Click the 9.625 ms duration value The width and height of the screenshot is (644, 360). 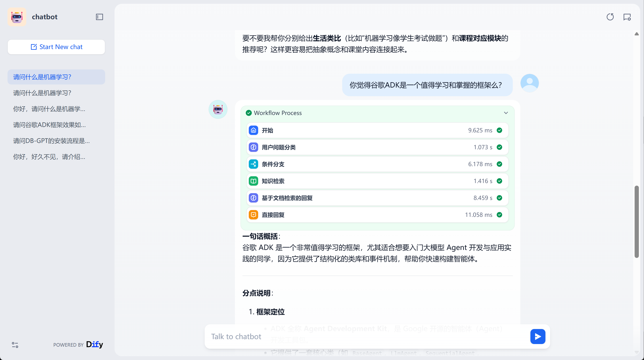point(480,130)
